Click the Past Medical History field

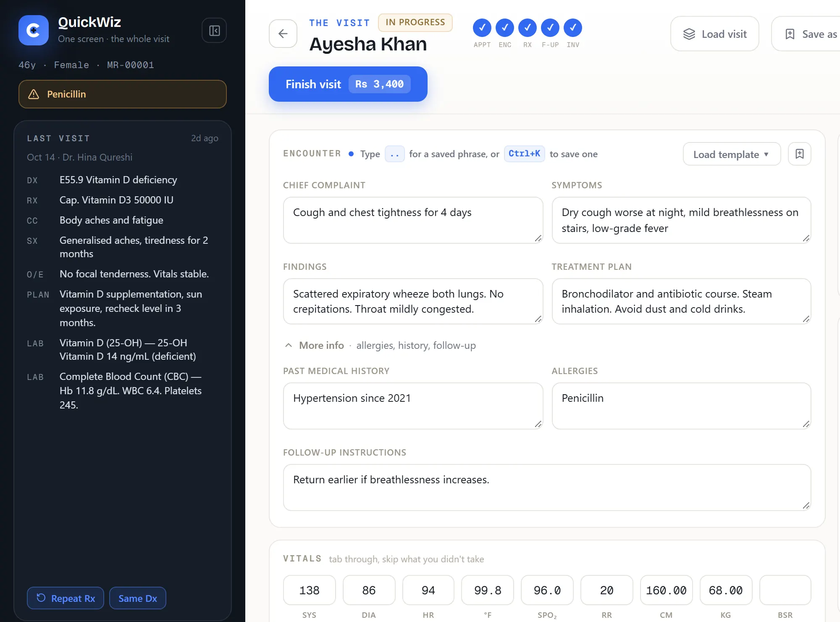click(x=413, y=406)
